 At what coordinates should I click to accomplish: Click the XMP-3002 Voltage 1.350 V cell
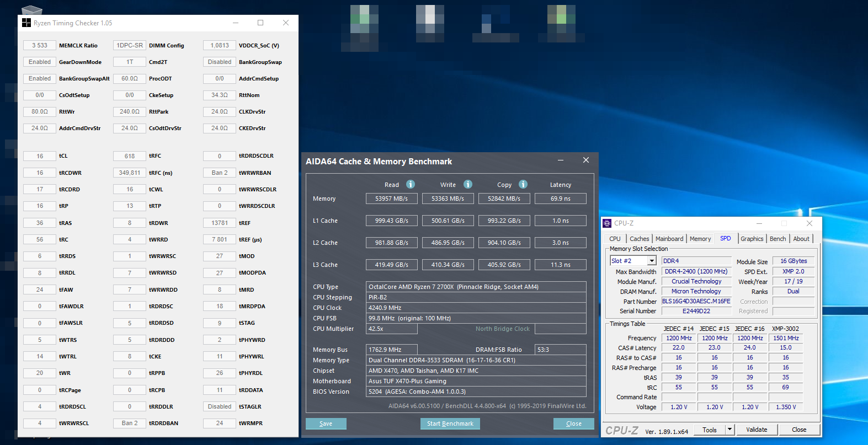click(x=786, y=407)
